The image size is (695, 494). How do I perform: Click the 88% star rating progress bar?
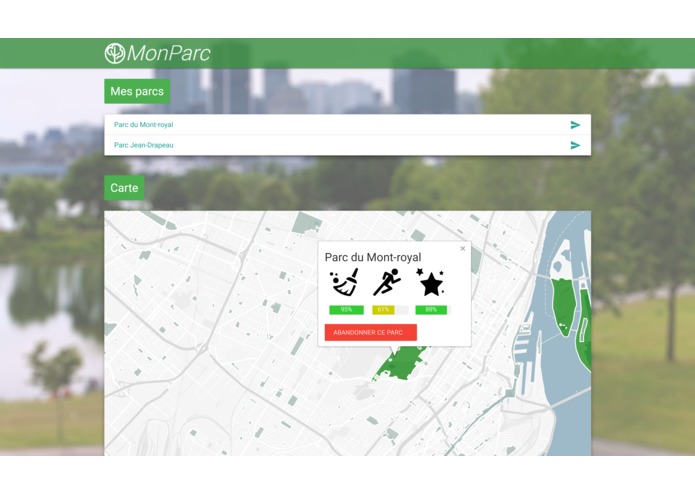point(433,310)
